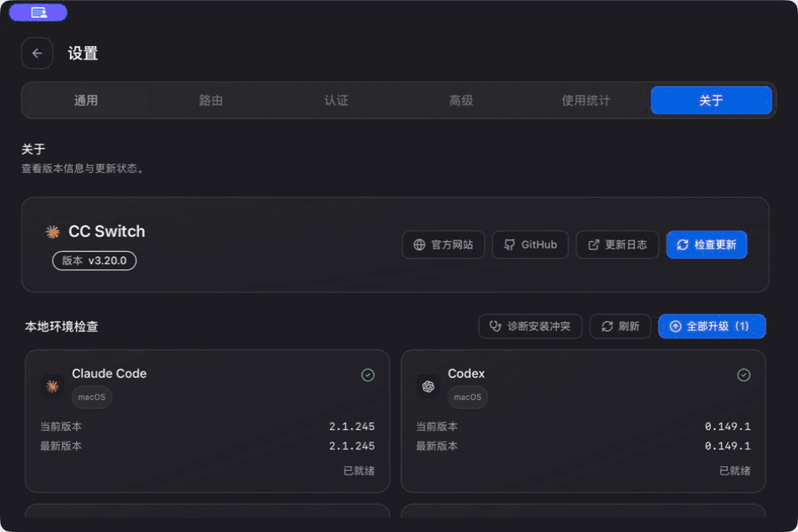Screen dimensions: 798x532
Task: Open the 官方网站 link button
Action: tap(443, 245)
